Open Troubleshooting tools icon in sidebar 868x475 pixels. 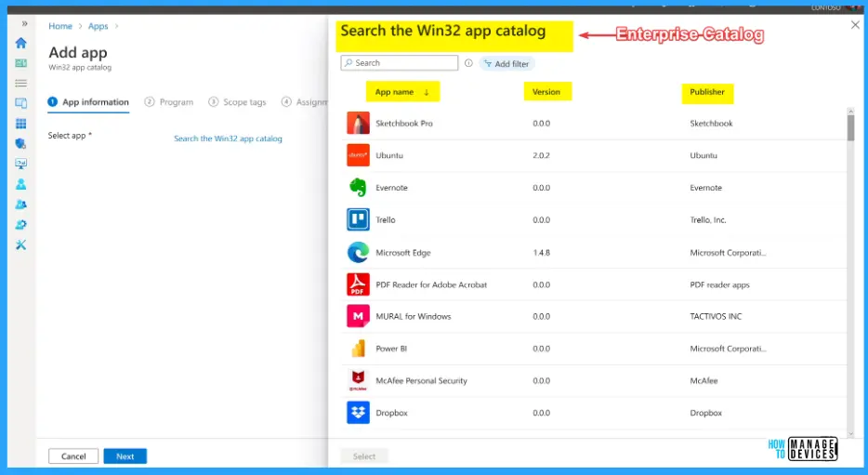(x=21, y=244)
